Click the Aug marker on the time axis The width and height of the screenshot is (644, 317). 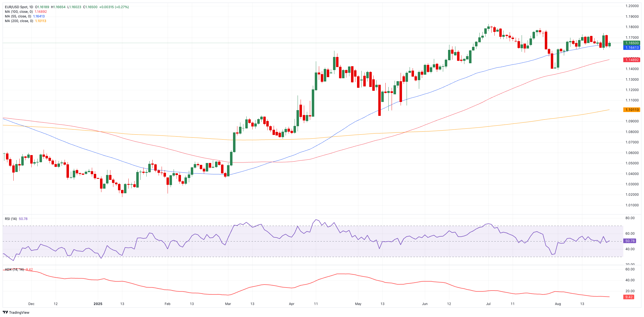pyautogui.click(x=558, y=304)
